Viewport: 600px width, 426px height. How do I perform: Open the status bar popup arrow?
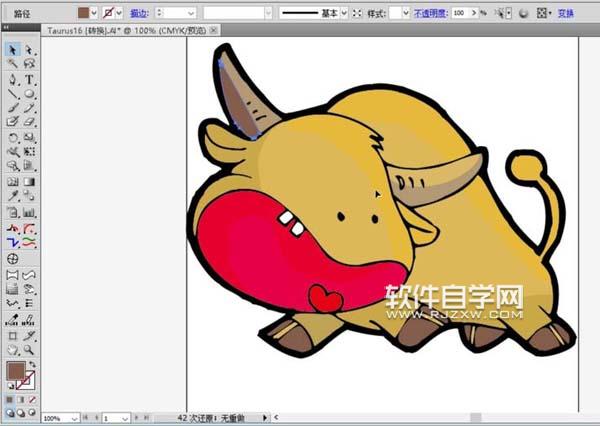[265, 418]
